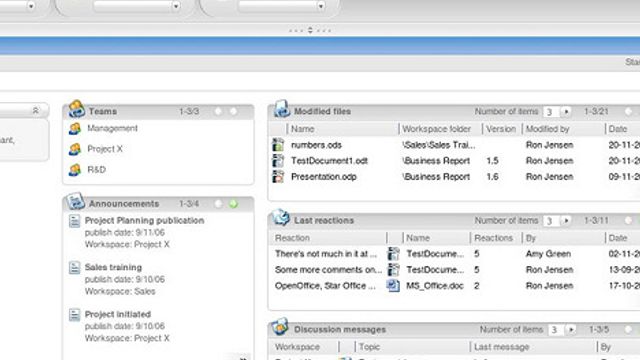Open the Sales training announcement icon

point(74,268)
